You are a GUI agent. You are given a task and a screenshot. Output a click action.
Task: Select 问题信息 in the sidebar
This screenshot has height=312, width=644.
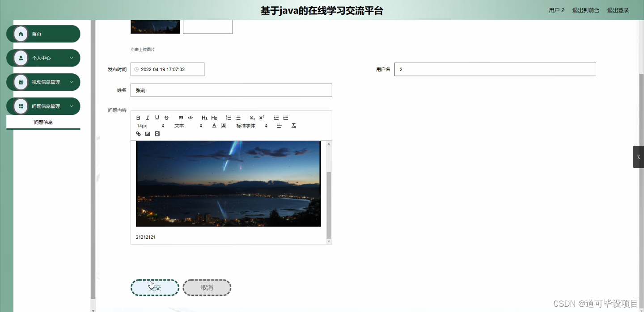pos(43,122)
